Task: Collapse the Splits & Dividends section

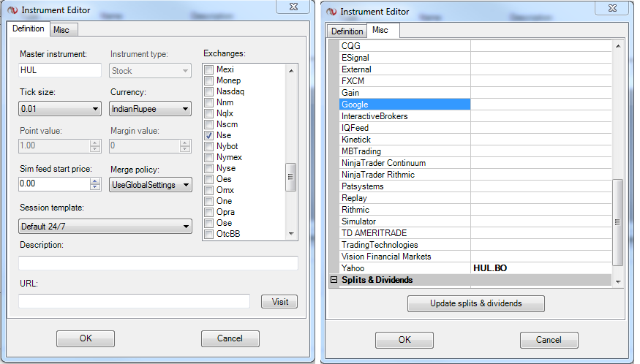Action: (334, 279)
